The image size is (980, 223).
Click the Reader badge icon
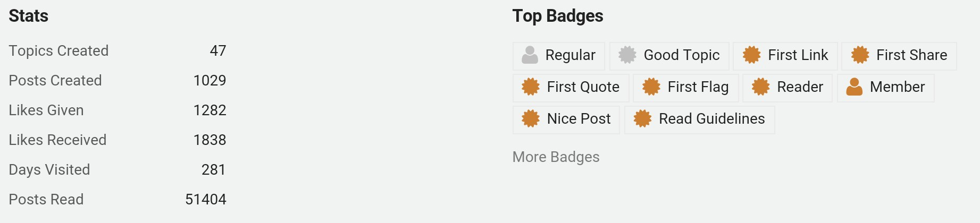760,87
